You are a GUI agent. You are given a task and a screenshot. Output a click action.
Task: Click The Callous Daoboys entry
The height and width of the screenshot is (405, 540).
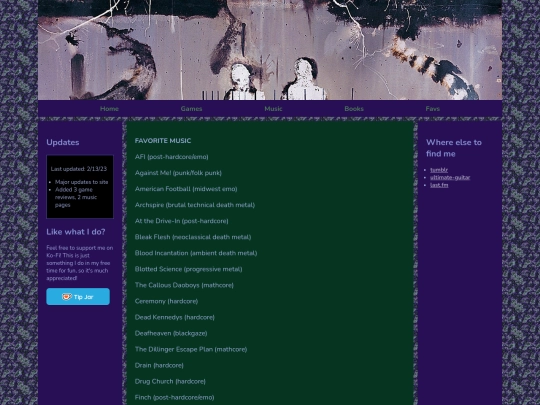[x=184, y=285]
